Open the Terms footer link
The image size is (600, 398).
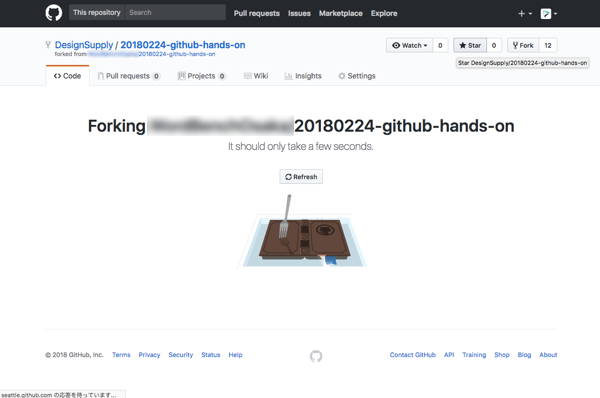[x=121, y=355]
